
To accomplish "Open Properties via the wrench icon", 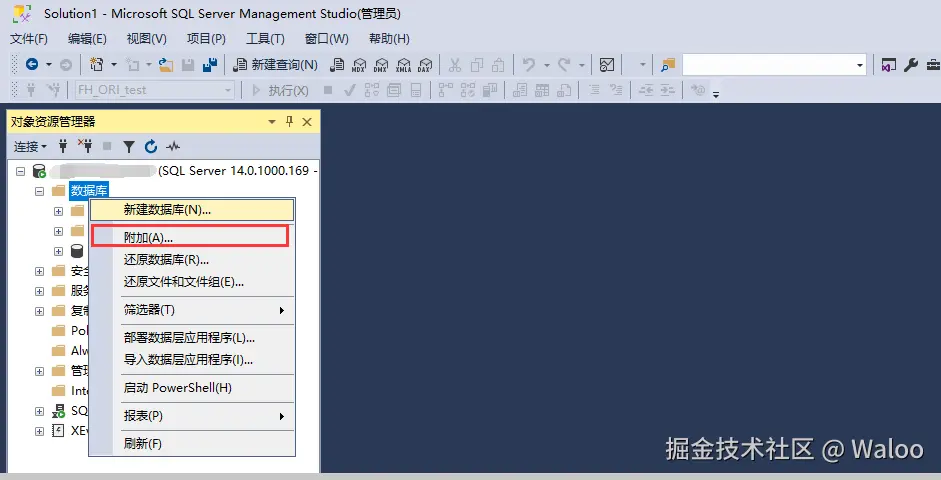I will point(910,64).
